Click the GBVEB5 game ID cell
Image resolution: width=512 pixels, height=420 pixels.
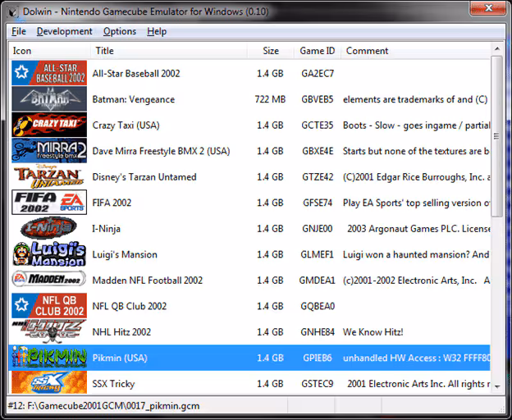pyautogui.click(x=318, y=99)
